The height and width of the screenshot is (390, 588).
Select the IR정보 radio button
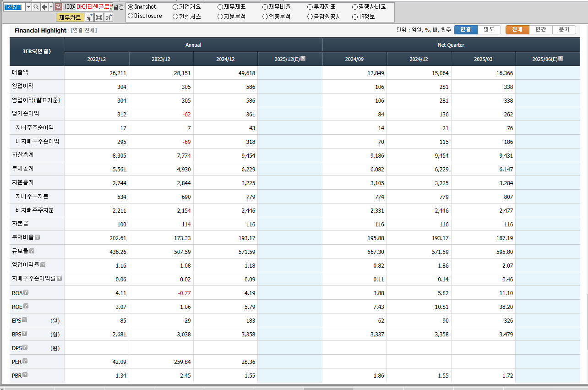pyautogui.click(x=355, y=16)
